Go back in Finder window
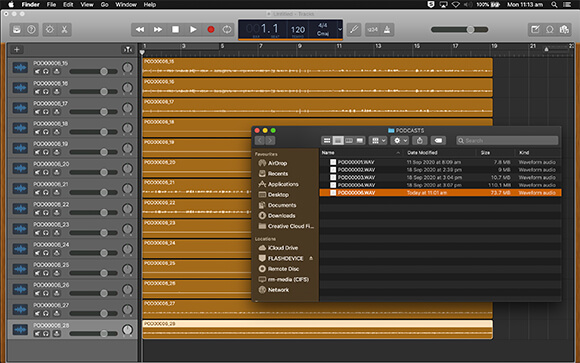Image resolution: width=580 pixels, height=363 pixels. click(260, 141)
